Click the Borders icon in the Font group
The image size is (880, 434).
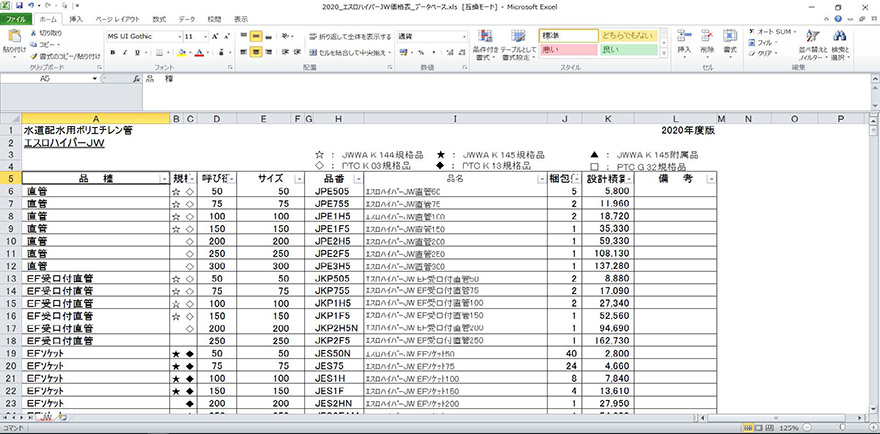[x=159, y=53]
